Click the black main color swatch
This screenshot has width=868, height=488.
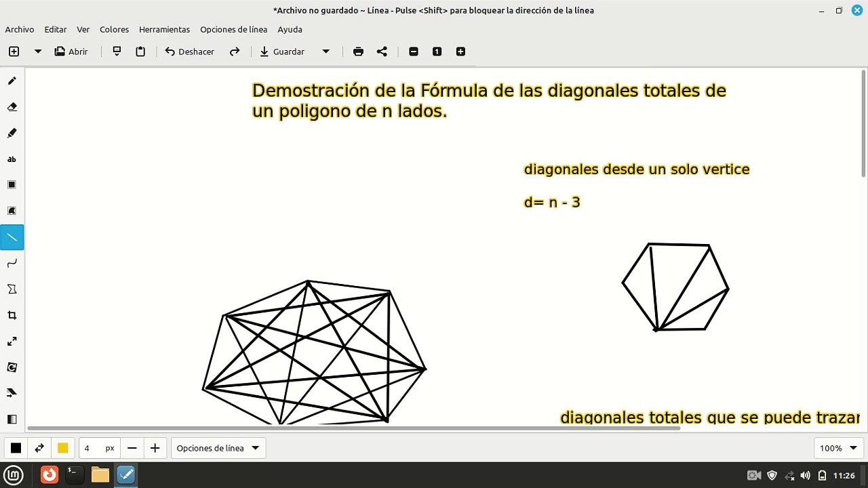tap(16, 448)
